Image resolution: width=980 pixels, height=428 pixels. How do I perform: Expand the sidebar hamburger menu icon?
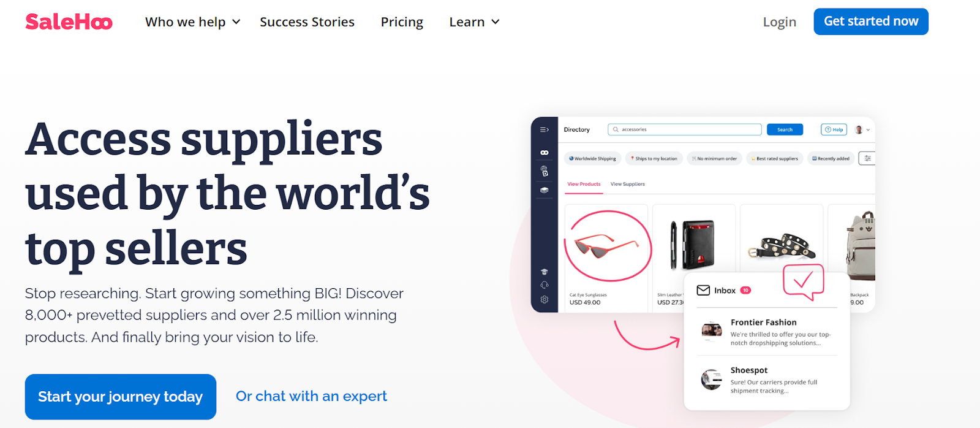(544, 130)
